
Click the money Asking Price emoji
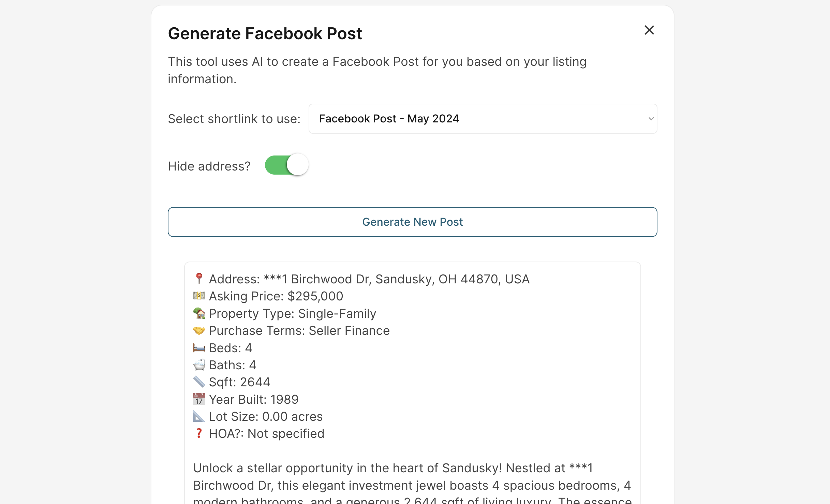(199, 296)
